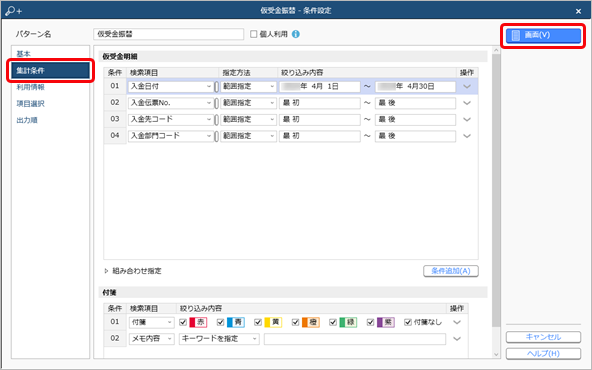Image resolution: width=592 pixels, height=370 pixels.
Task: Open operation chevron for 入金日付 row
Action: tap(467, 86)
